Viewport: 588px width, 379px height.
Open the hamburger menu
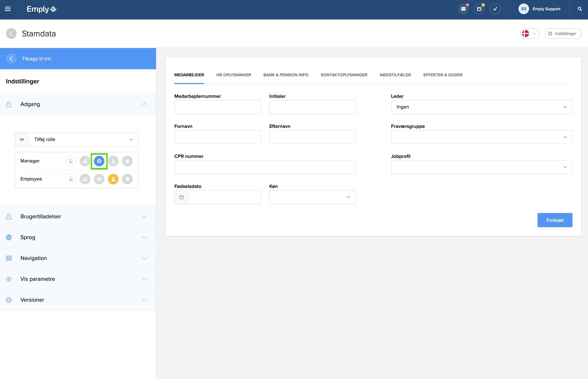(x=8, y=9)
